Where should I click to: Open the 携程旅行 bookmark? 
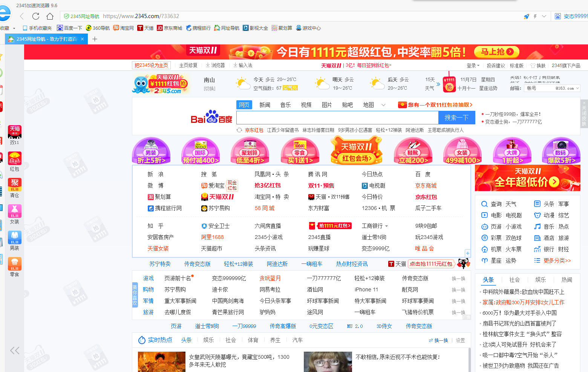198,28
